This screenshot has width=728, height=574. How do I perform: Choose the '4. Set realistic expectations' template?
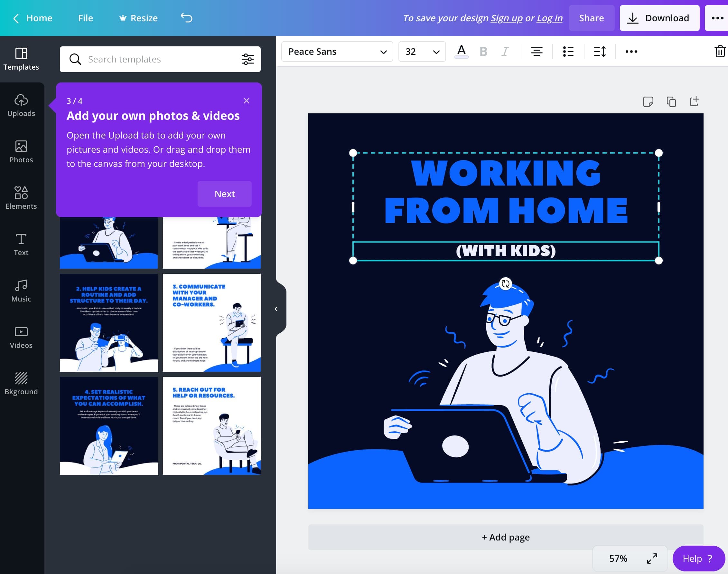(108, 426)
